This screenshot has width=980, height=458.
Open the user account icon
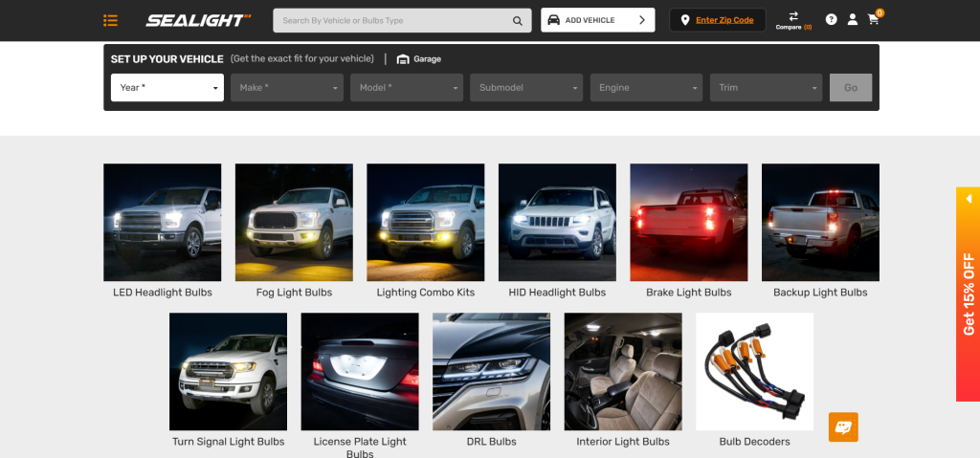[x=852, y=20]
